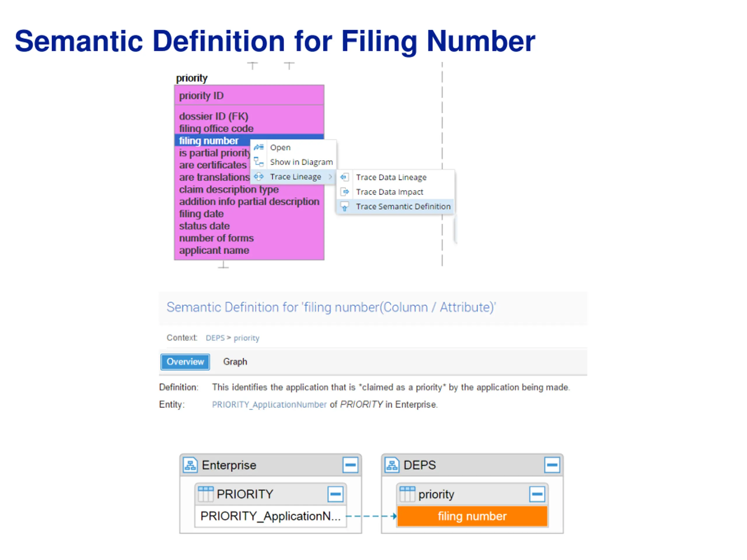Click the Semantic Definition panel heading
Viewport: 747px width, 560px height.
pyautogui.click(x=331, y=307)
